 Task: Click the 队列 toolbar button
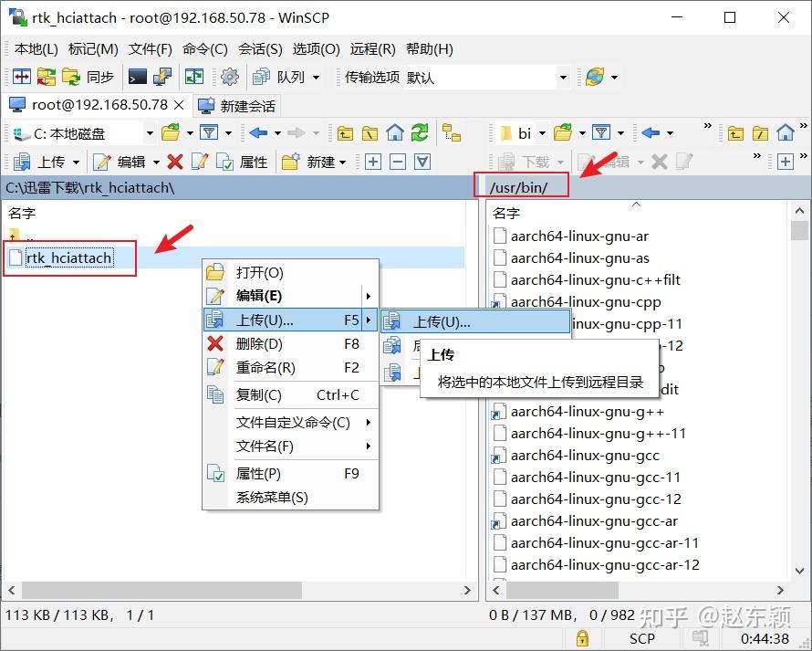click(279, 77)
